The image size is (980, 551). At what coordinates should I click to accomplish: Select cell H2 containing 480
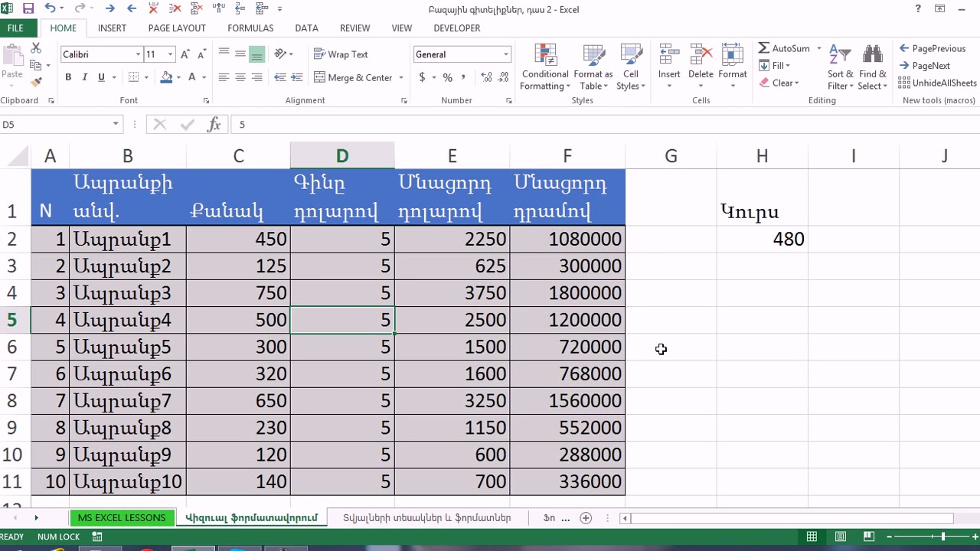[762, 240]
